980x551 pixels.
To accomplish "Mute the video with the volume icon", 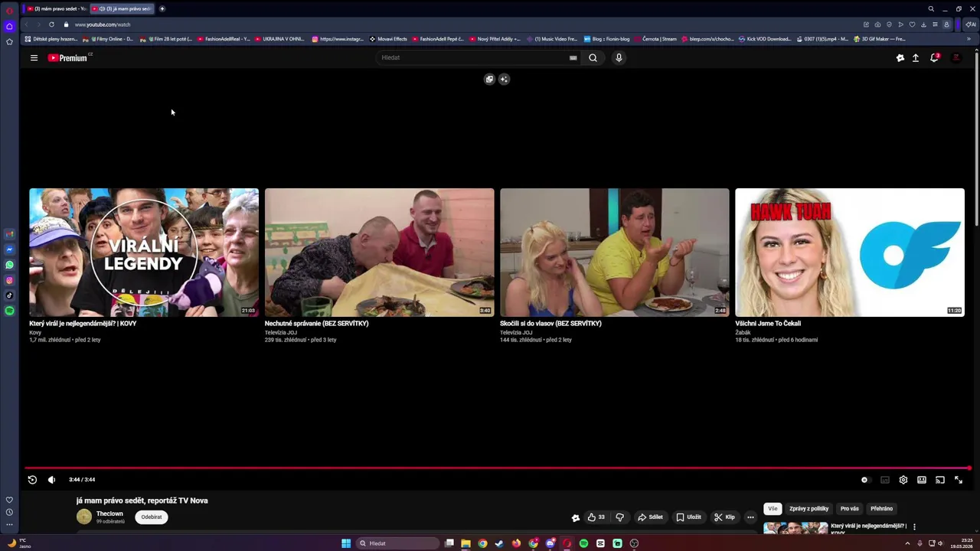I will pyautogui.click(x=51, y=480).
